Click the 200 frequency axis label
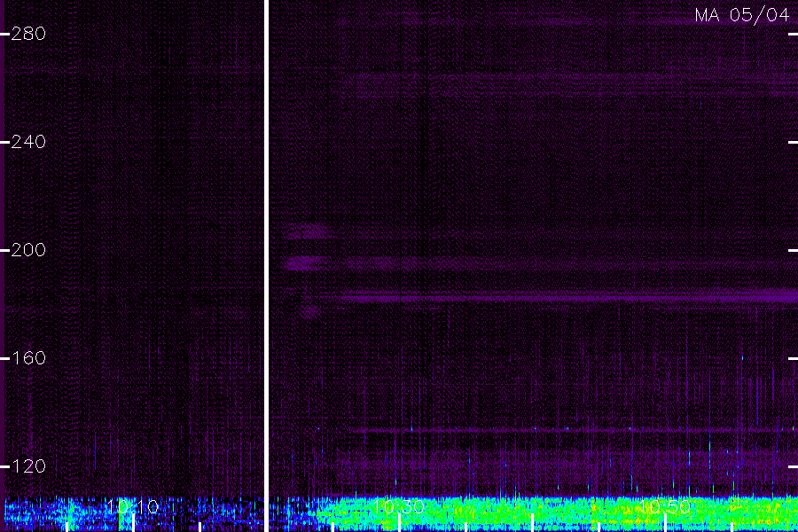798x532 pixels. (28, 249)
